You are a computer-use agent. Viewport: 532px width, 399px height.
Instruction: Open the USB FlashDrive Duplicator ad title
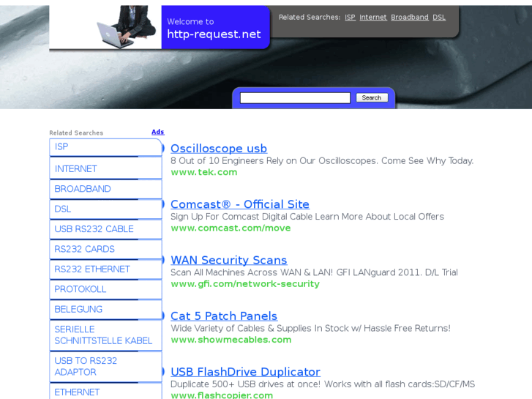(245, 372)
